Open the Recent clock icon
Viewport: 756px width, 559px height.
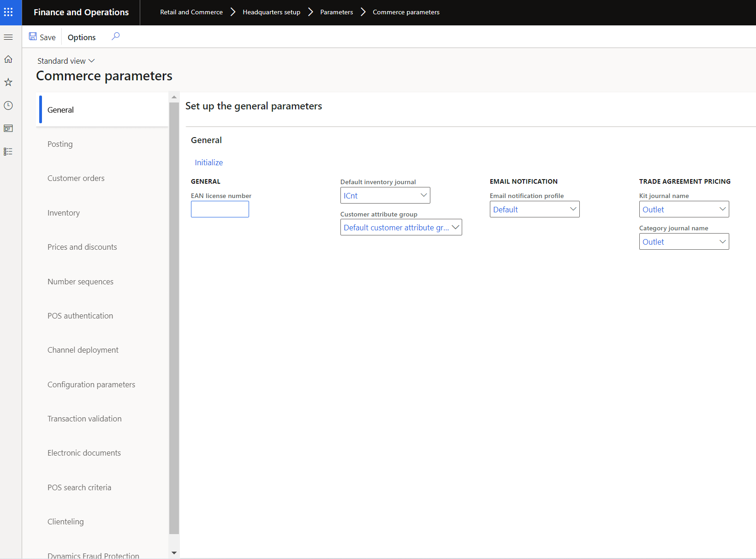8,106
